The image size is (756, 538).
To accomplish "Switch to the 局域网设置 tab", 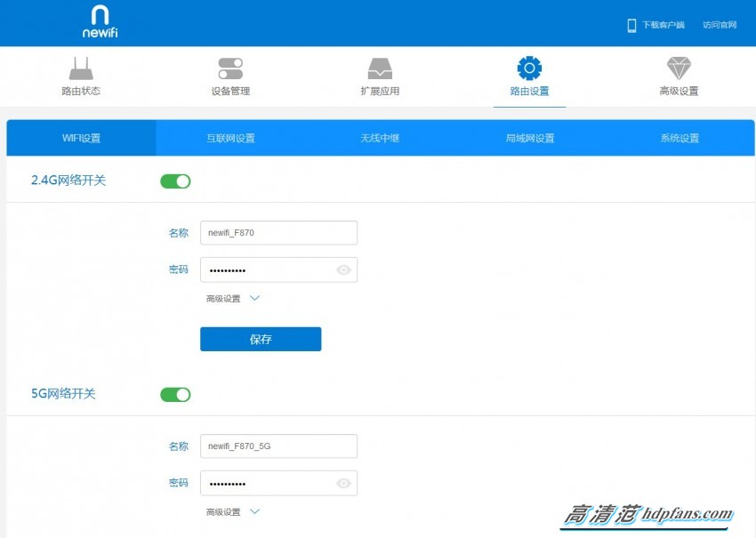I will pyautogui.click(x=530, y=138).
